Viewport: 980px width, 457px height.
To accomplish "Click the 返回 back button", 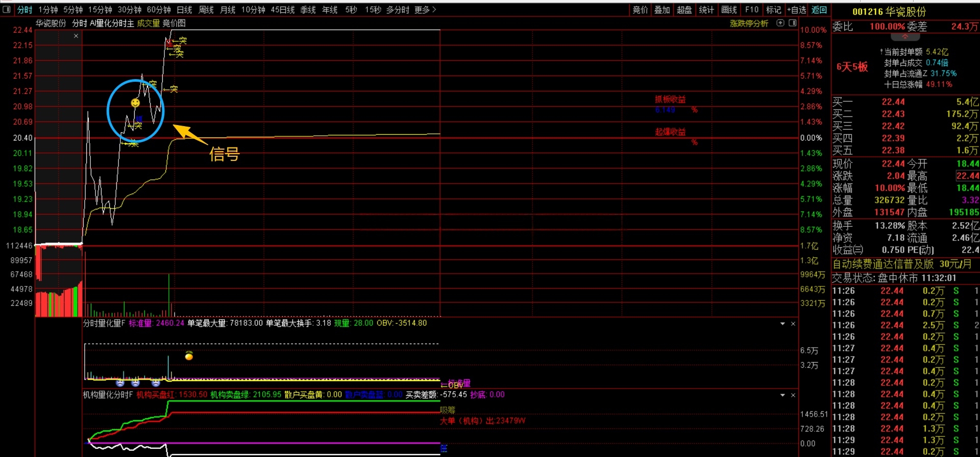I will [x=819, y=10].
